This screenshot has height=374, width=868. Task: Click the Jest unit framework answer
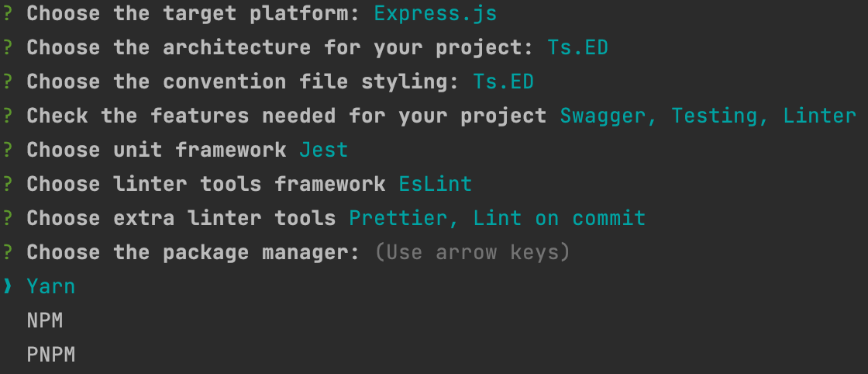pos(324,151)
